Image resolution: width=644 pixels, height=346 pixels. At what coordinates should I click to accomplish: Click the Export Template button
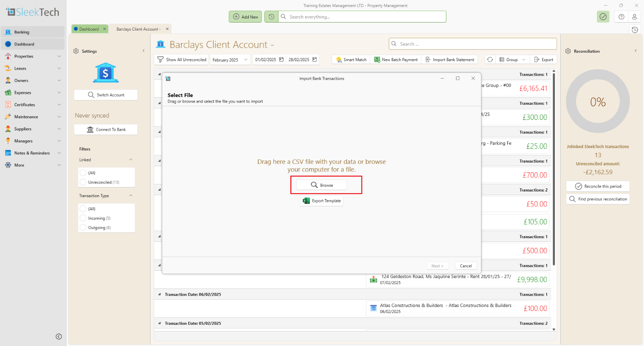coord(322,201)
